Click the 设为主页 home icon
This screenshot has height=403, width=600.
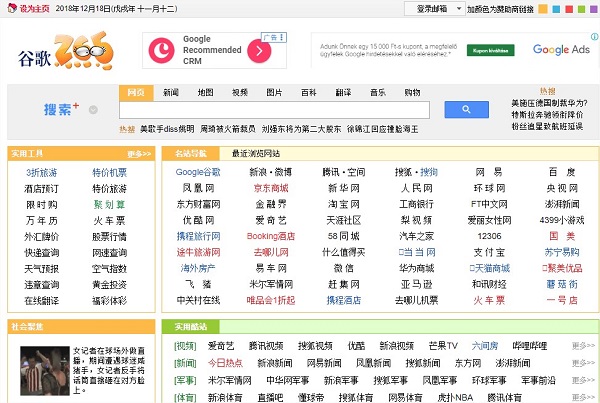(x=12, y=8)
